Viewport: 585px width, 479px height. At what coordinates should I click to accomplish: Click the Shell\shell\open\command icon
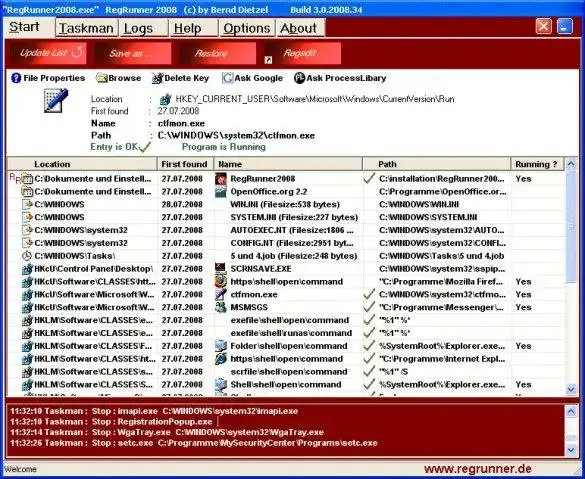(x=221, y=385)
